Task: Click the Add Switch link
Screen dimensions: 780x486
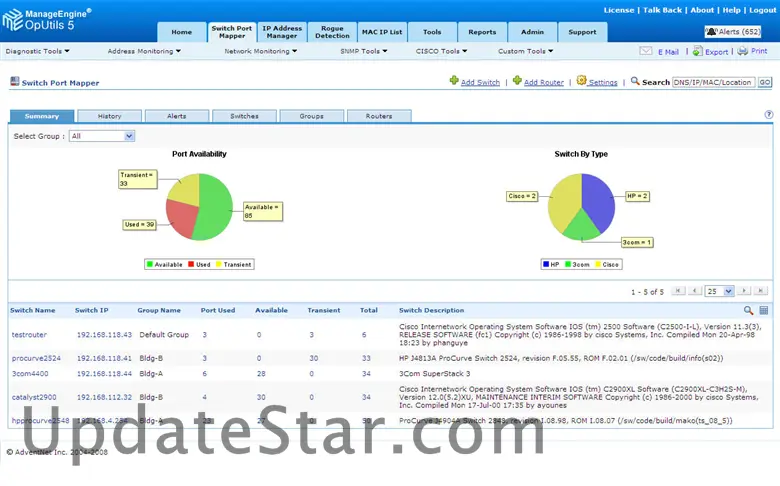Action: coord(480,83)
